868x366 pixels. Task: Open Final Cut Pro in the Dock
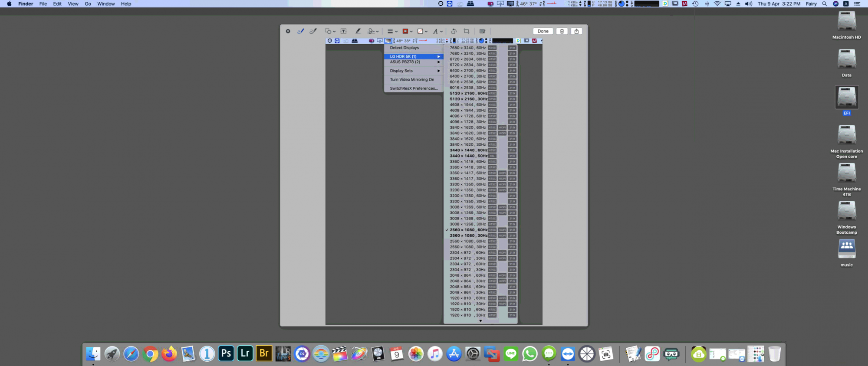tap(340, 354)
